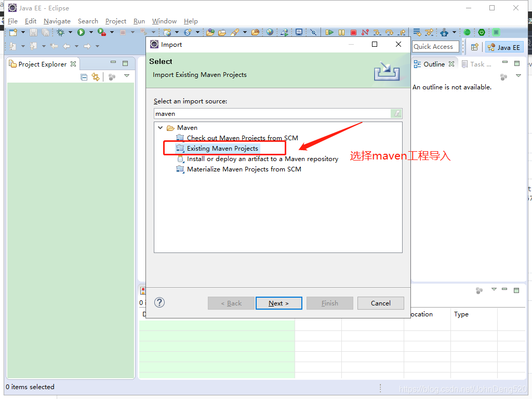The height and width of the screenshot is (399, 532).
Task: Click the Open Task icon in toolbar
Action: [222, 32]
